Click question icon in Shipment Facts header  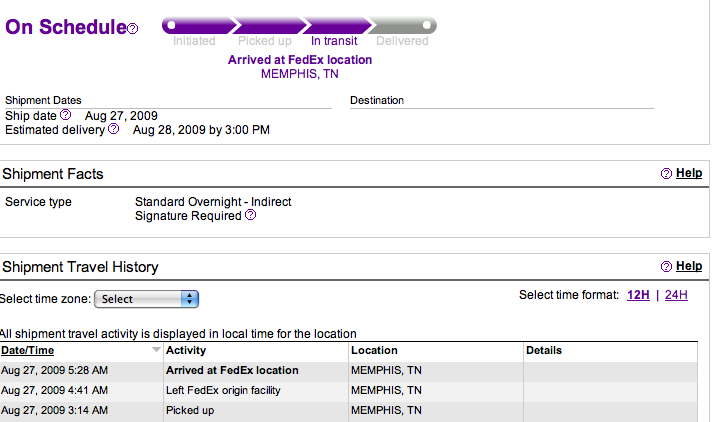(666, 174)
